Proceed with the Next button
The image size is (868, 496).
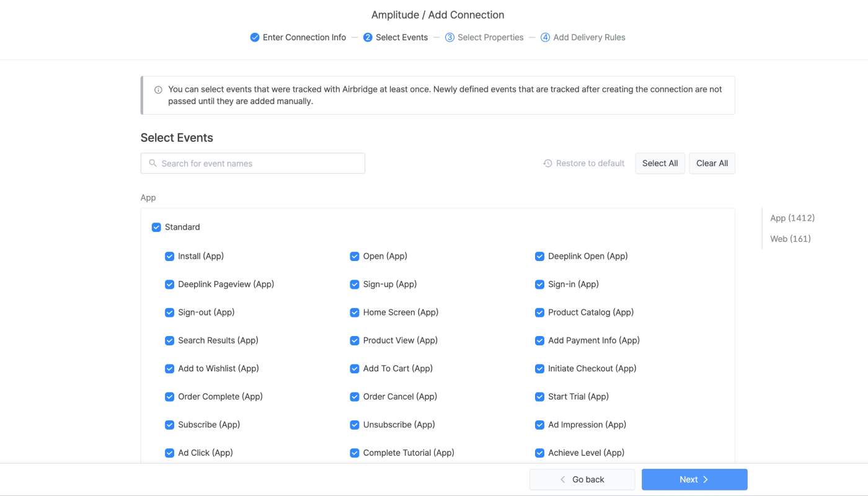point(694,479)
